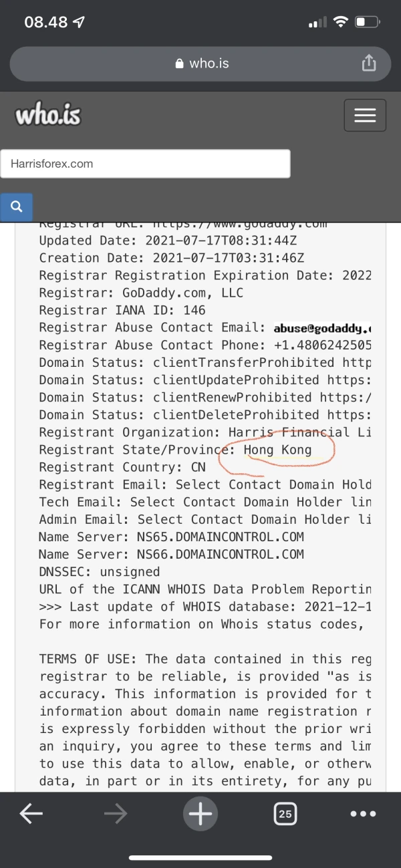
Task: Tap the forward arrow in bottom toolbar
Action: click(x=116, y=813)
